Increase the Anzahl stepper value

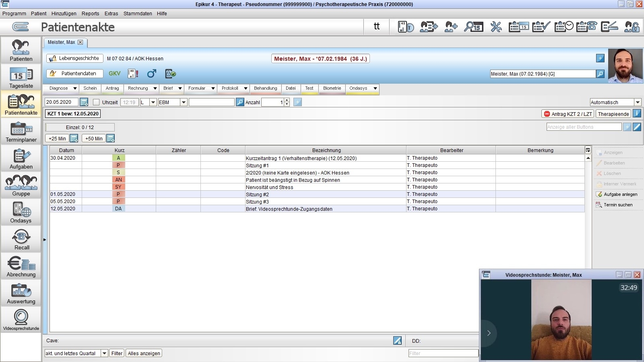[287, 100]
